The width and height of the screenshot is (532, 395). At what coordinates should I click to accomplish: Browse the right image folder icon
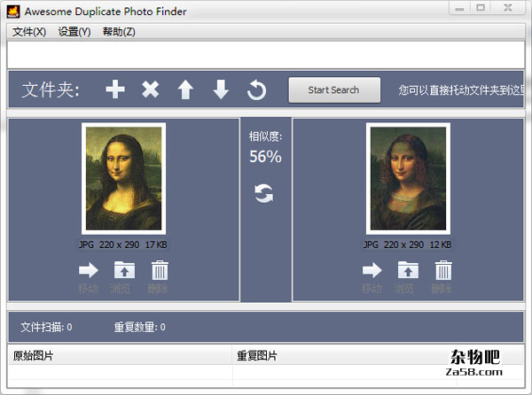[x=408, y=269]
